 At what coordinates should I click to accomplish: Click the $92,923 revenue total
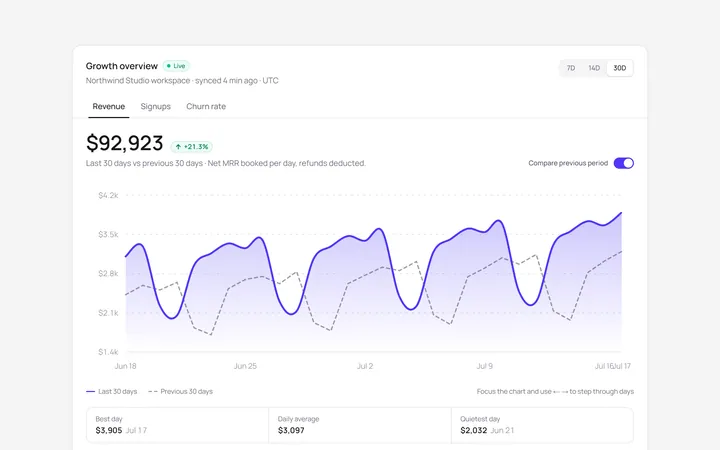click(124, 143)
